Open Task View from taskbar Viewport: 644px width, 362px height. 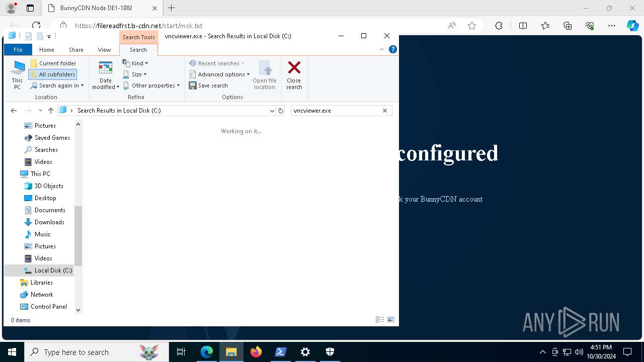pos(181,352)
